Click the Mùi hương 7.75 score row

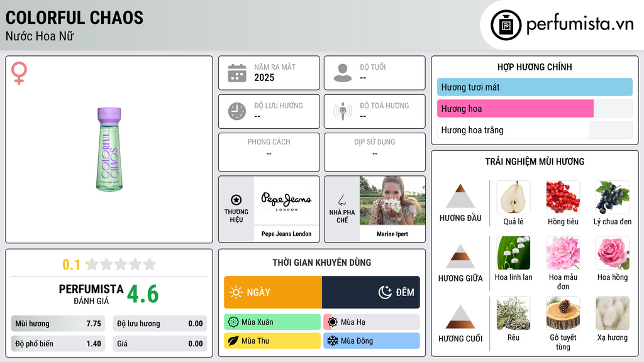58,324
